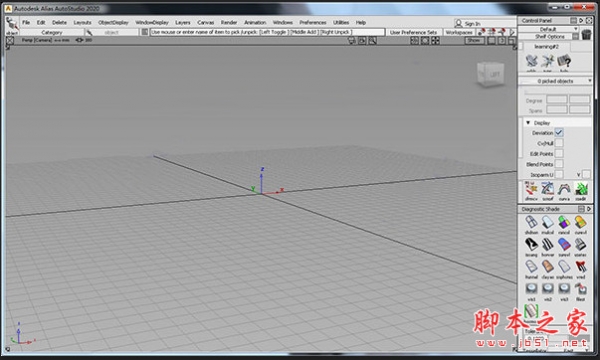Screen dimensions: 600x360
Task: Open the Default shelf set dropdown
Action: click(548, 29)
